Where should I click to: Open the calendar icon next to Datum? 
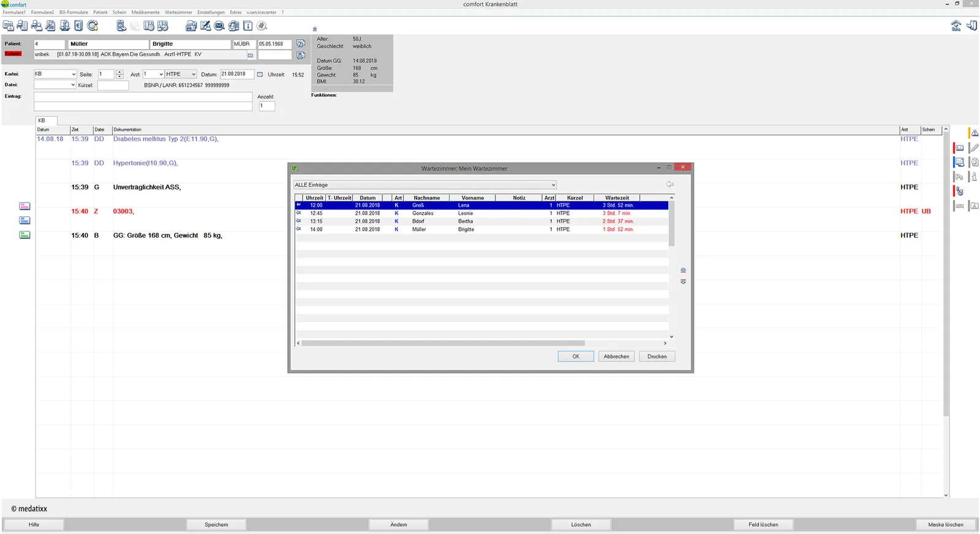(x=260, y=75)
